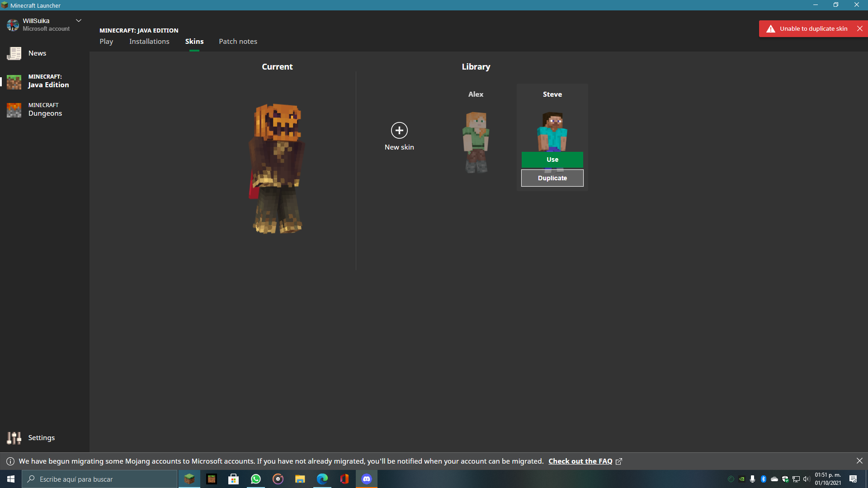
Task: Open the Check out the FAQ link
Action: 580,461
